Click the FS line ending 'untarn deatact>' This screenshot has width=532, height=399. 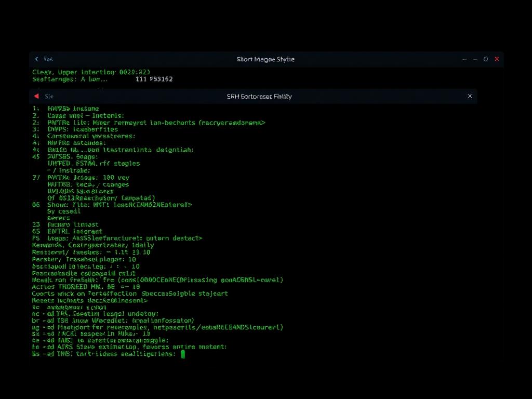pos(117,238)
